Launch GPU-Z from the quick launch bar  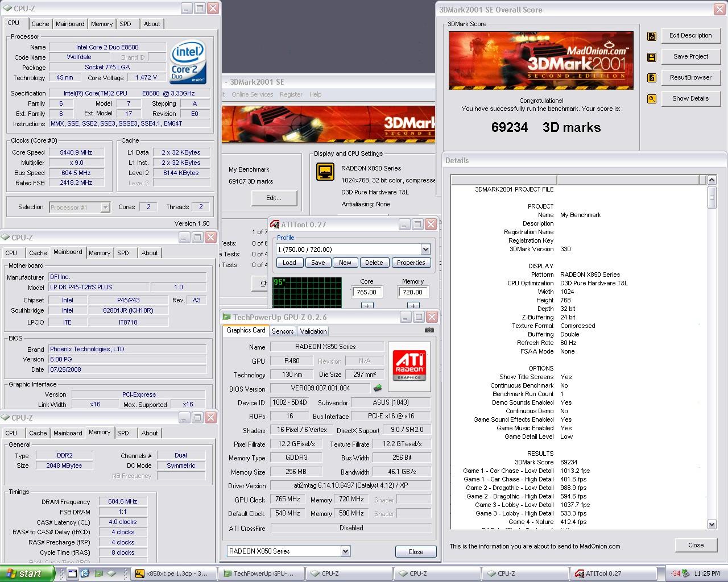coord(98,573)
